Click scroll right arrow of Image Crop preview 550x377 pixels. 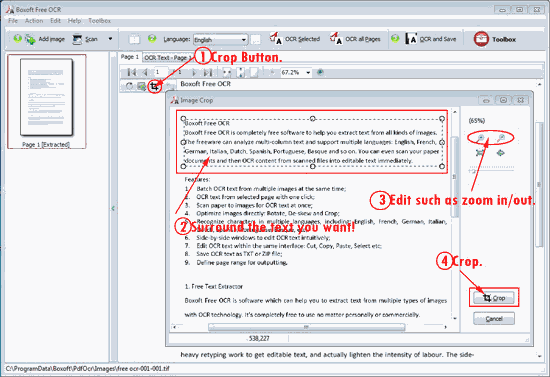click(445, 327)
